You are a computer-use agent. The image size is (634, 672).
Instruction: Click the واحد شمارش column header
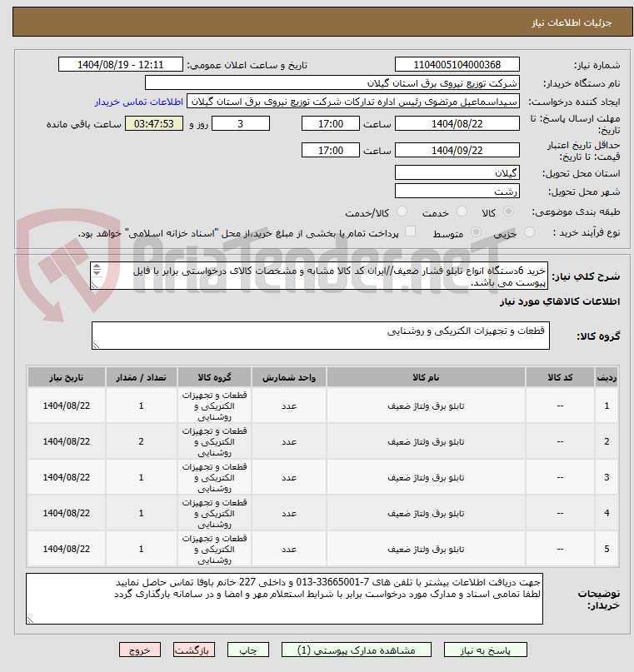click(289, 377)
